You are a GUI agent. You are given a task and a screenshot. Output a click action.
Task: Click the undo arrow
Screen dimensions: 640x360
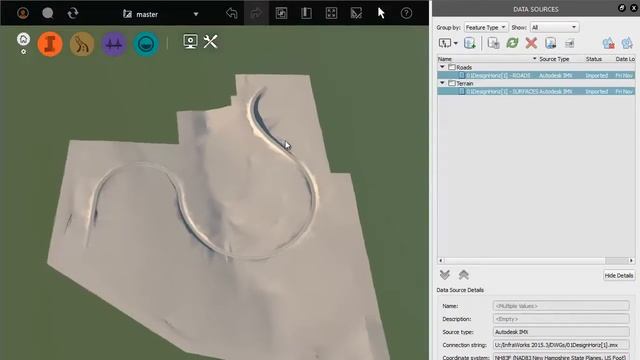tap(231, 13)
